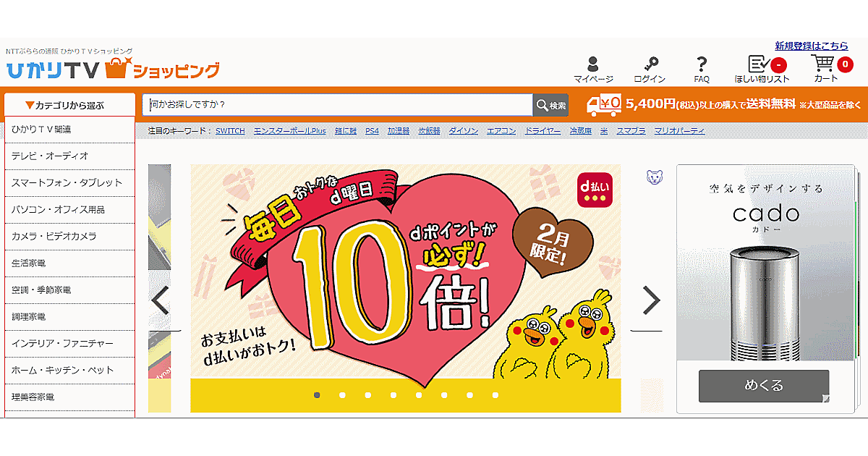Select the third carousel indicator dot
The width and height of the screenshot is (868, 456).
tap(367, 395)
